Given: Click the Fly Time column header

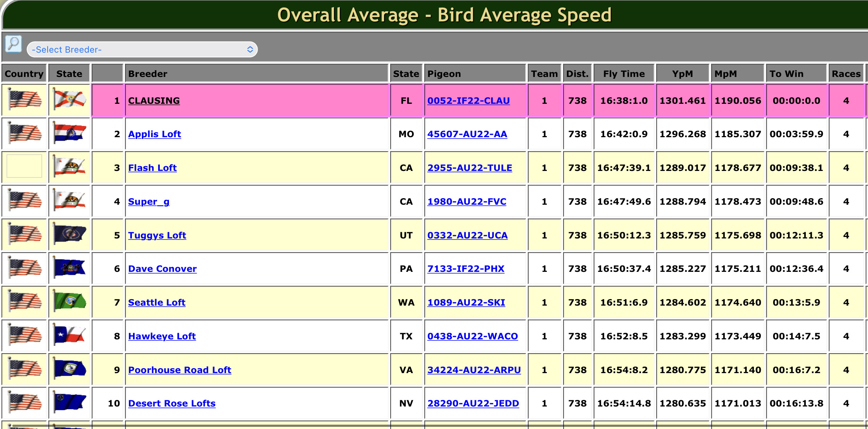Looking at the screenshot, I should [x=624, y=74].
